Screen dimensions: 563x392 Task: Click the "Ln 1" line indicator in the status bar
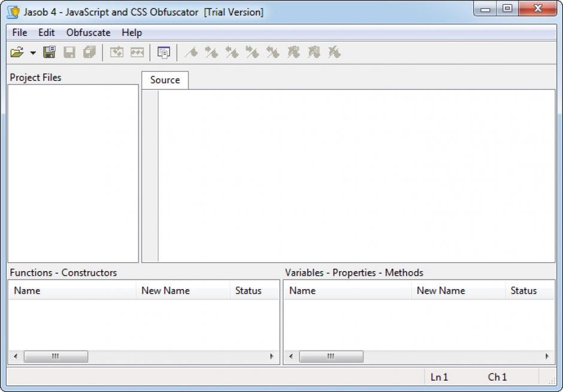click(439, 377)
